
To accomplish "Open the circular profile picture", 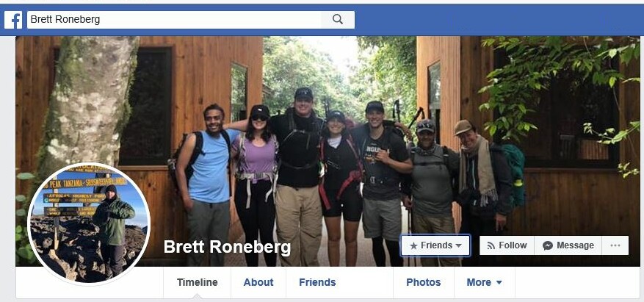I will (89, 224).
